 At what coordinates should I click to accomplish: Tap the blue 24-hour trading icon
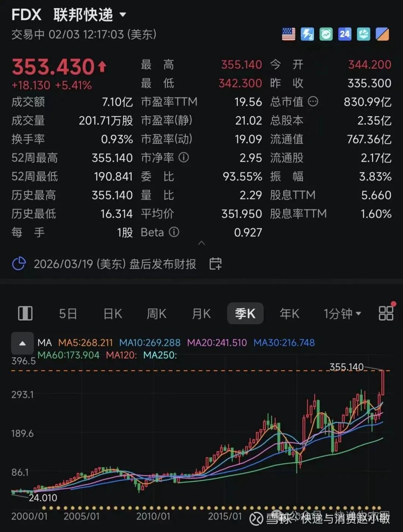[345, 34]
